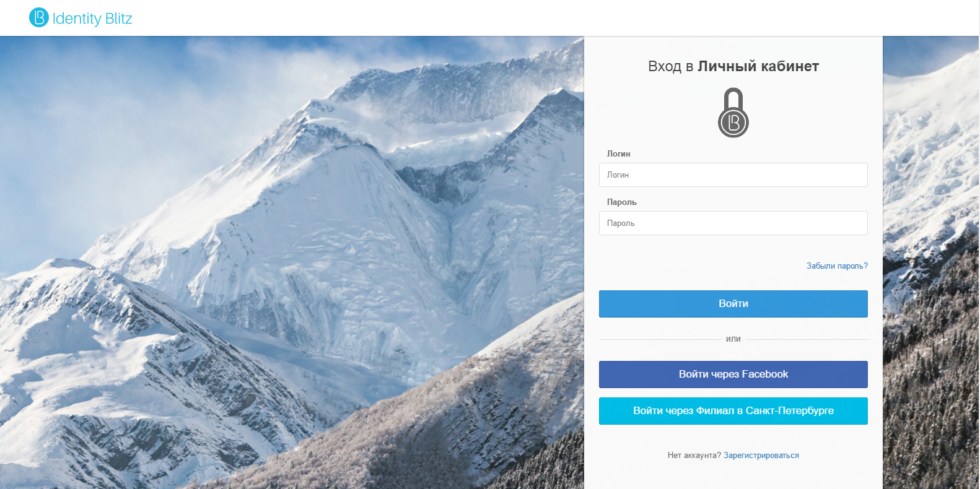Click the blank panel area below the registration link

click(733, 475)
